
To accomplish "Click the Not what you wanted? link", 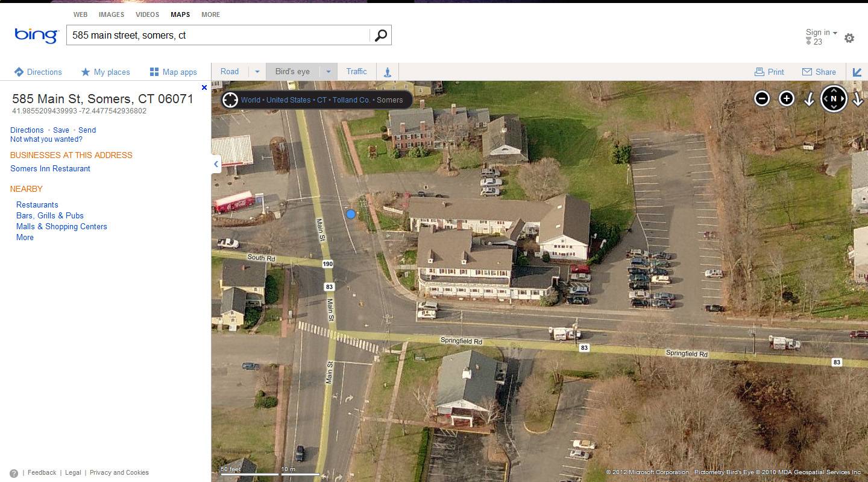I will tap(46, 139).
